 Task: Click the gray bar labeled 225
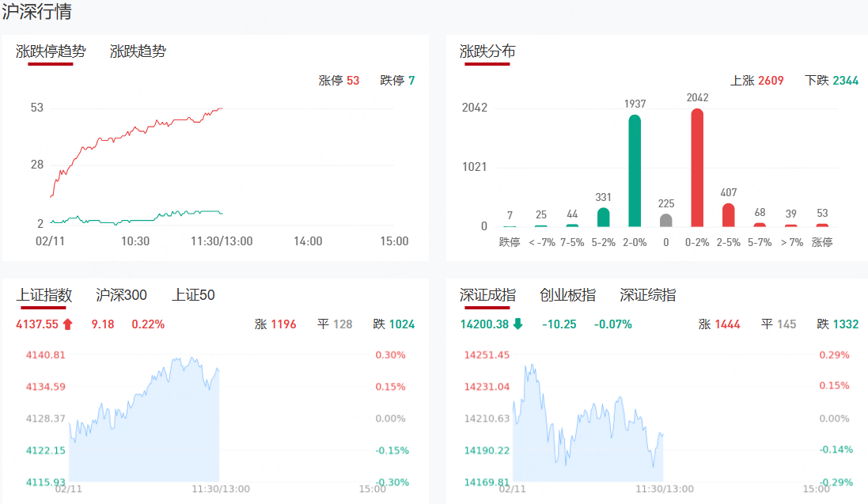point(666,220)
